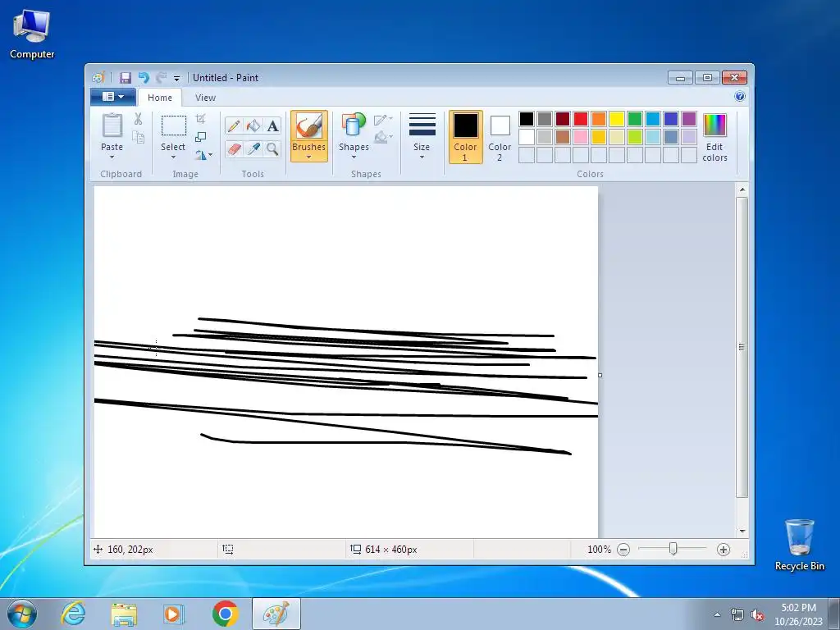Image resolution: width=840 pixels, height=630 pixels.
Task: Click the Start menu orb
Action: [x=22, y=614]
